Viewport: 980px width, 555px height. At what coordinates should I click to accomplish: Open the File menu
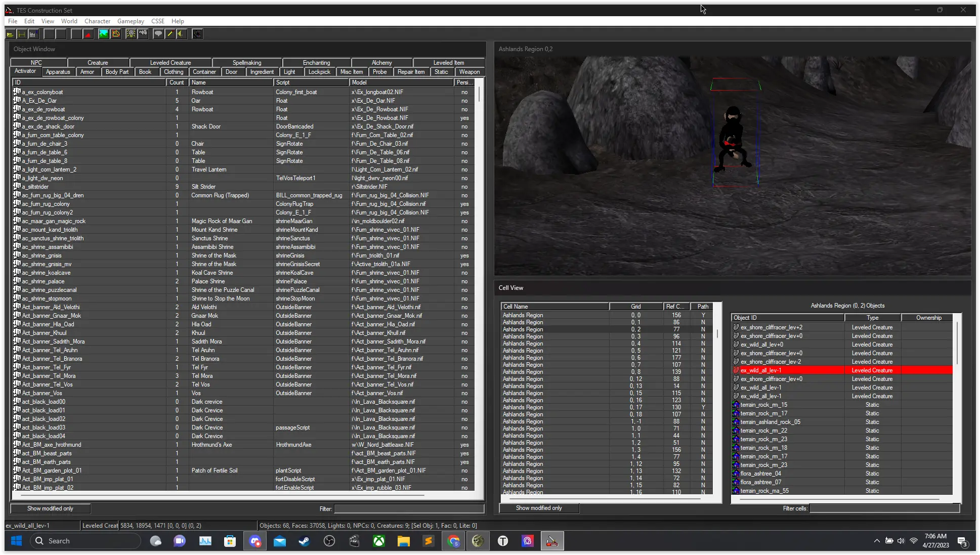pos(13,21)
